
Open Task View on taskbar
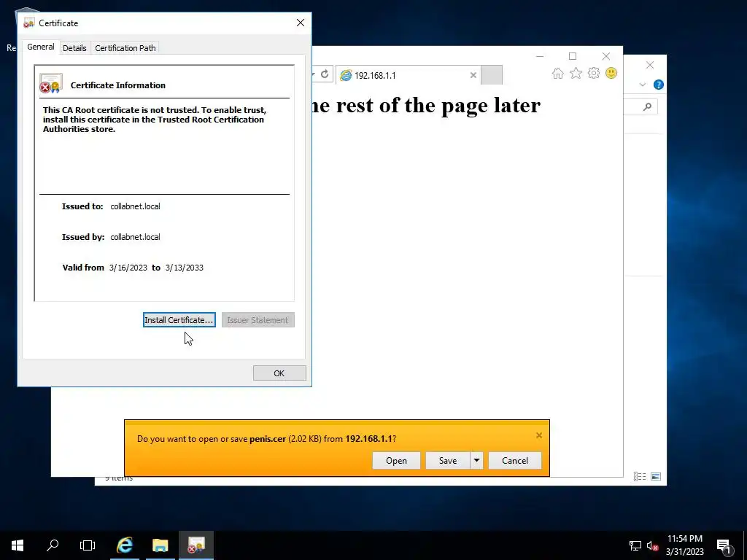pyautogui.click(x=88, y=545)
